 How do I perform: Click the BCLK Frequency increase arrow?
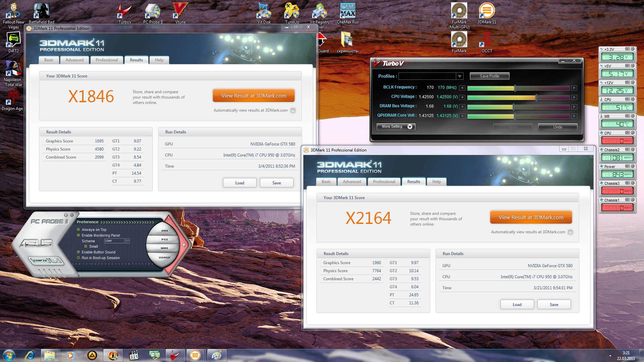click(x=574, y=88)
